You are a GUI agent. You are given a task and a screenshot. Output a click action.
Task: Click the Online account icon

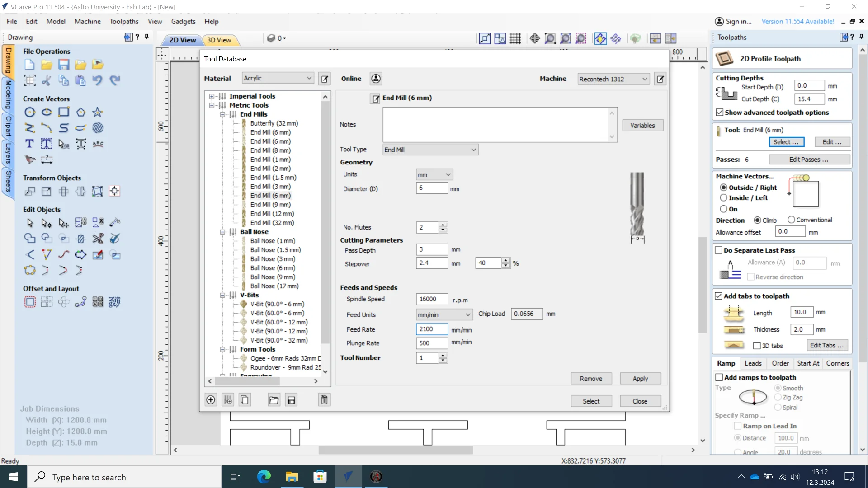pos(376,79)
